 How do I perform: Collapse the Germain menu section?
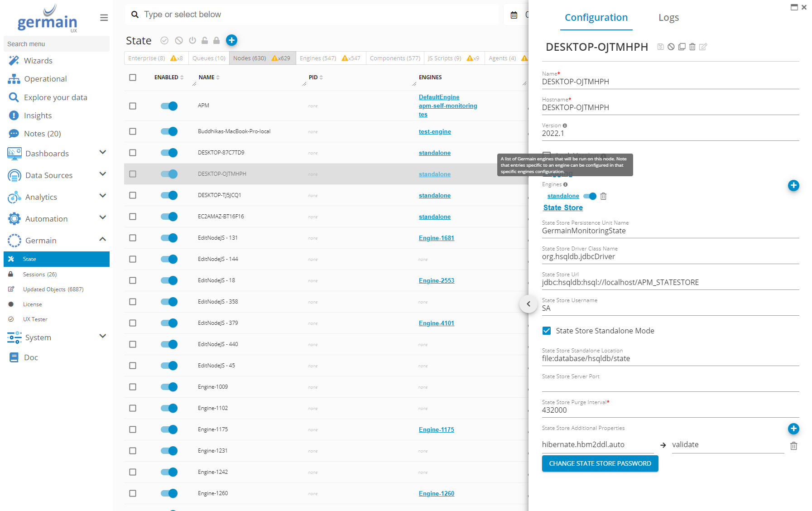102,240
